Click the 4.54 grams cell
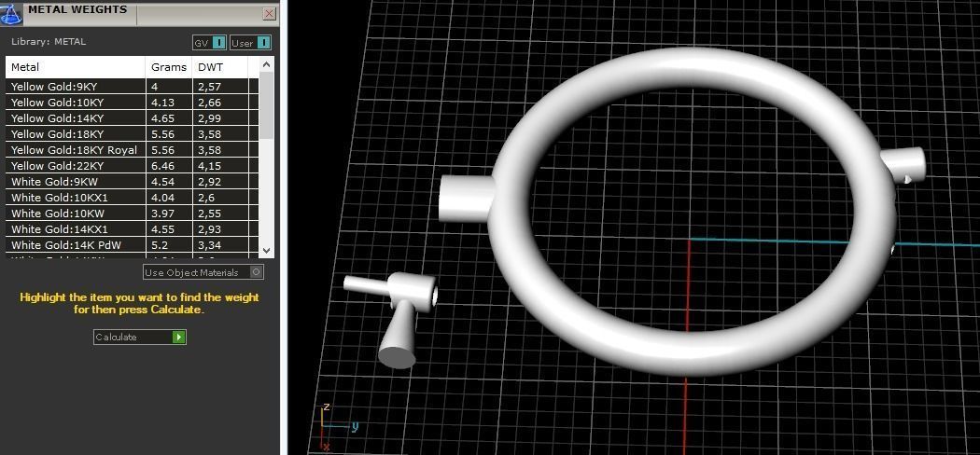Image resolution: width=980 pixels, height=455 pixels. pos(169,182)
